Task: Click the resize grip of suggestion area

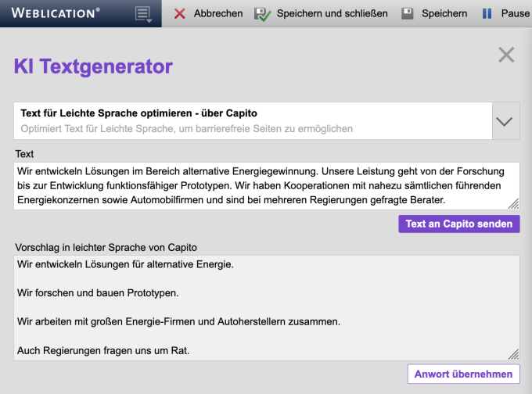Action: [x=514, y=354]
